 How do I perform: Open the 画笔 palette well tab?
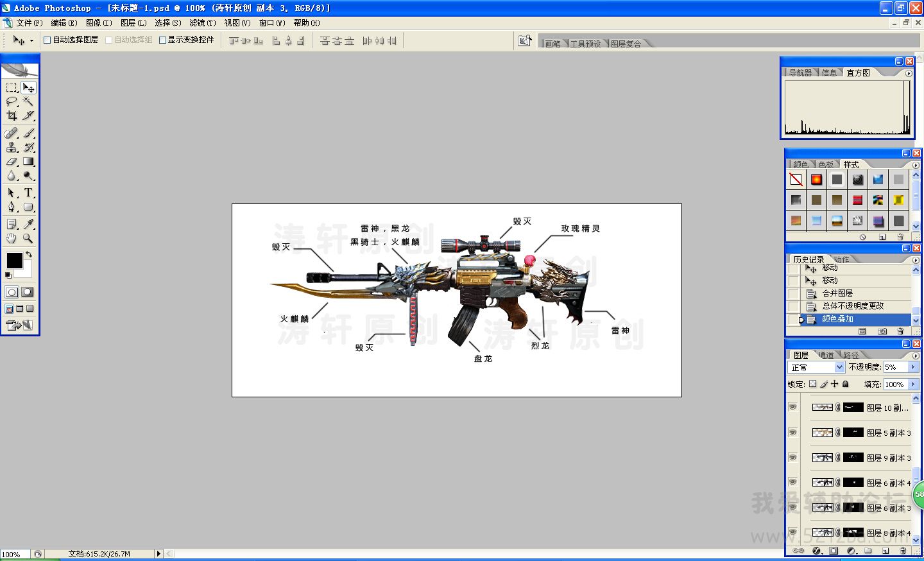click(x=552, y=44)
